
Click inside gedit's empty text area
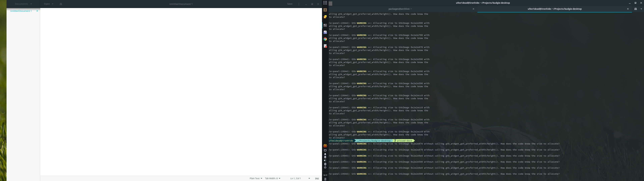[181, 92]
